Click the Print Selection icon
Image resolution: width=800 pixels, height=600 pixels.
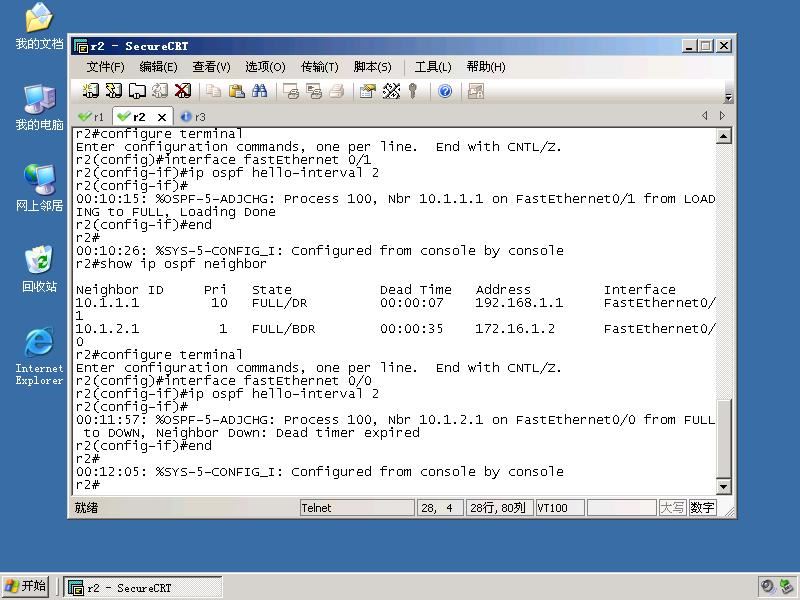coord(314,91)
